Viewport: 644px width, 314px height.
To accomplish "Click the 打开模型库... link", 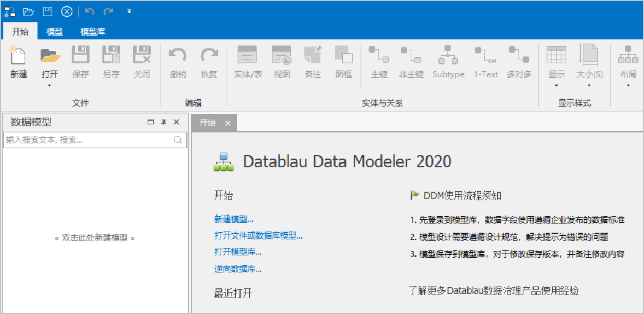I will tap(238, 252).
